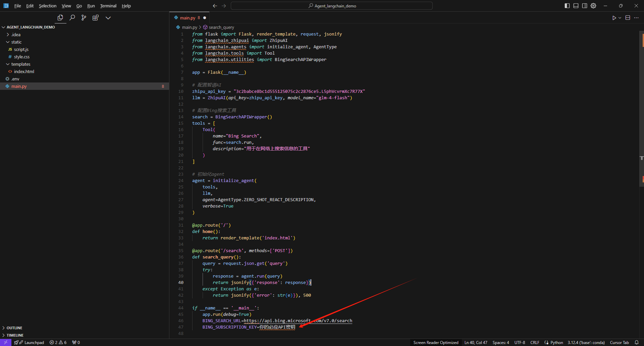The width and height of the screenshot is (644, 346).
Task: Collapse the templates folder
Action: click(x=85, y=64)
